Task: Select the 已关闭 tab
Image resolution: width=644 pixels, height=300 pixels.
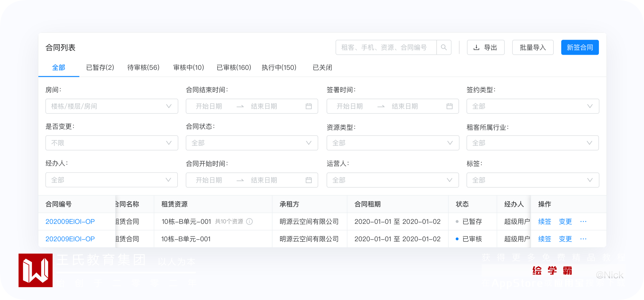Action: (322, 68)
